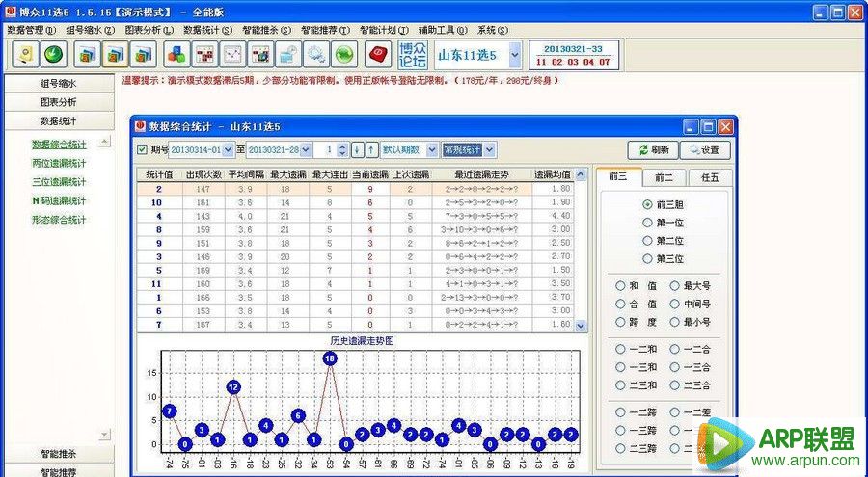868x477 pixels.
Task: Click the stacked-pages icon next to the green clock
Action: 87,54
